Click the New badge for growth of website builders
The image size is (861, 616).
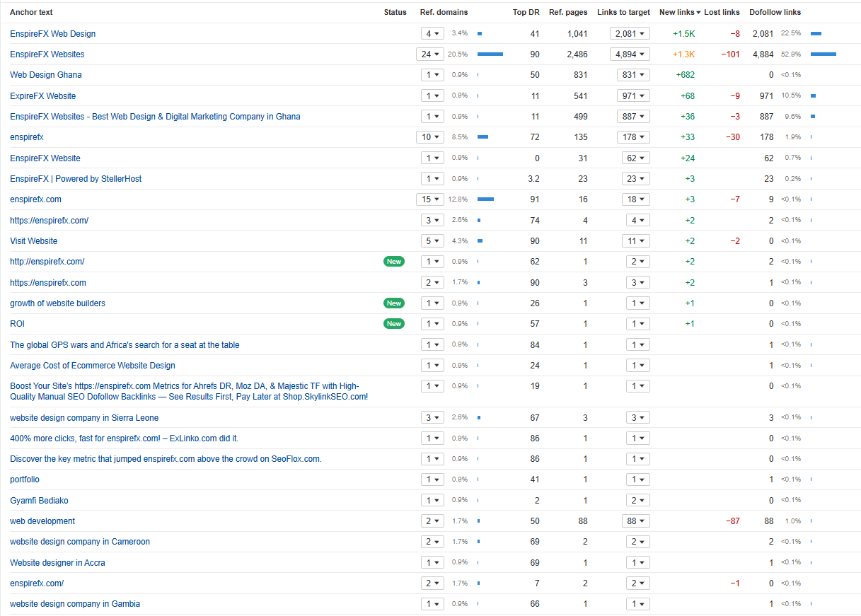coord(394,303)
